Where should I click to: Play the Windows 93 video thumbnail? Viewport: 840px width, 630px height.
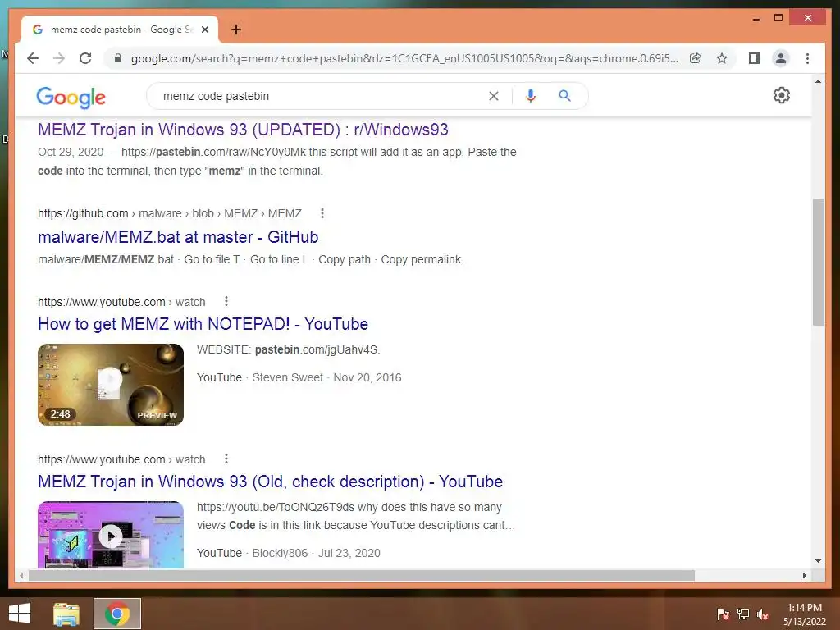click(x=111, y=535)
